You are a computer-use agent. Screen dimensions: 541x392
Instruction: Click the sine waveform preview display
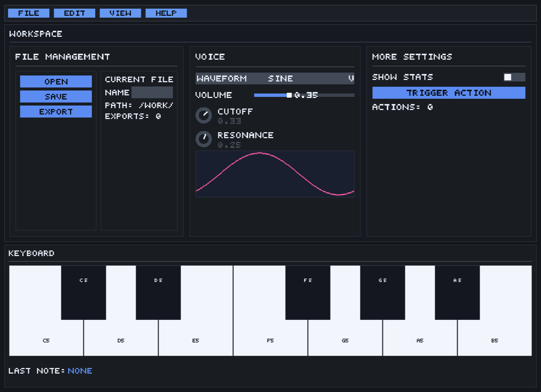click(x=275, y=174)
